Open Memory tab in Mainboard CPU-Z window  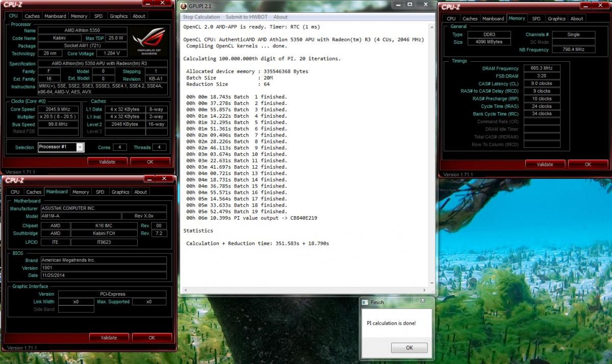click(81, 192)
